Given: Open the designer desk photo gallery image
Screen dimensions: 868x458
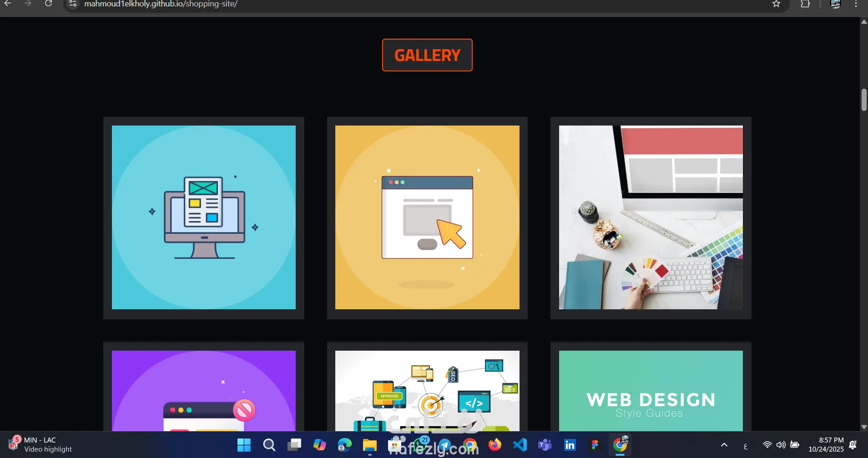Looking at the screenshot, I should click(651, 217).
